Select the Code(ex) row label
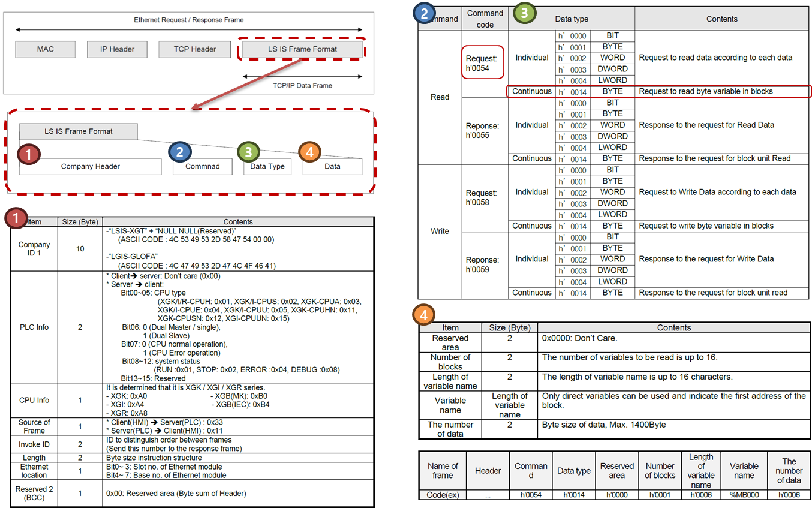This screenshot has width=812, height=508. pyautogui.click(x=443, y=495)
